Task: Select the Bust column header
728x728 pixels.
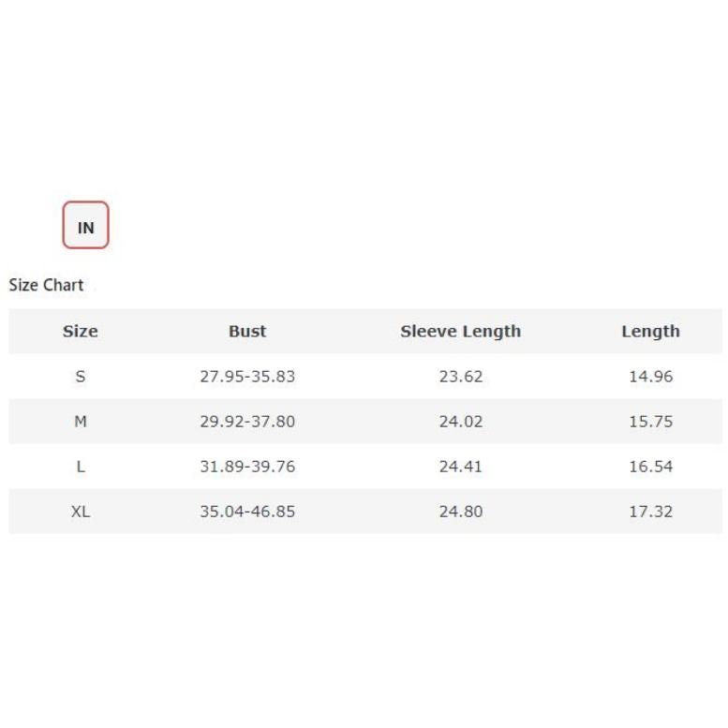Action: tap(247, 331)
